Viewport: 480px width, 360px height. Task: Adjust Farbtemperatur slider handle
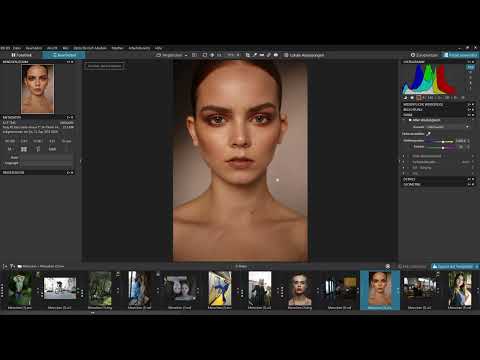coord(443,141)
